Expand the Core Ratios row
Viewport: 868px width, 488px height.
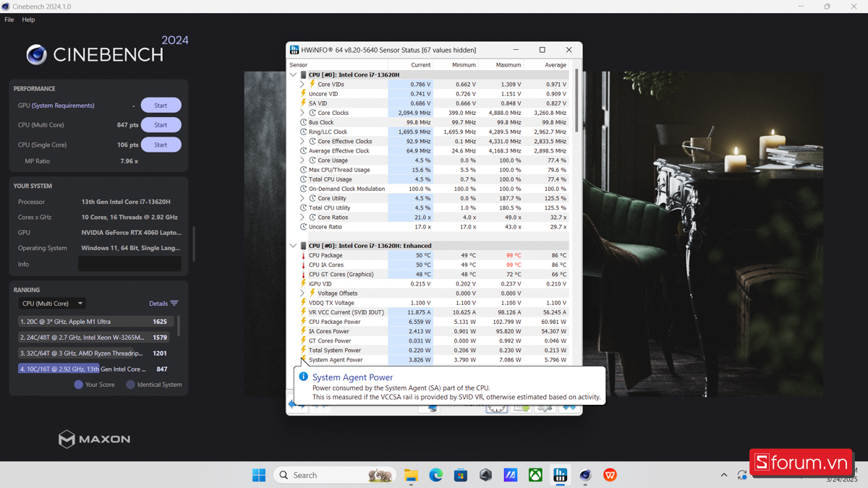[x=302, y=218]
